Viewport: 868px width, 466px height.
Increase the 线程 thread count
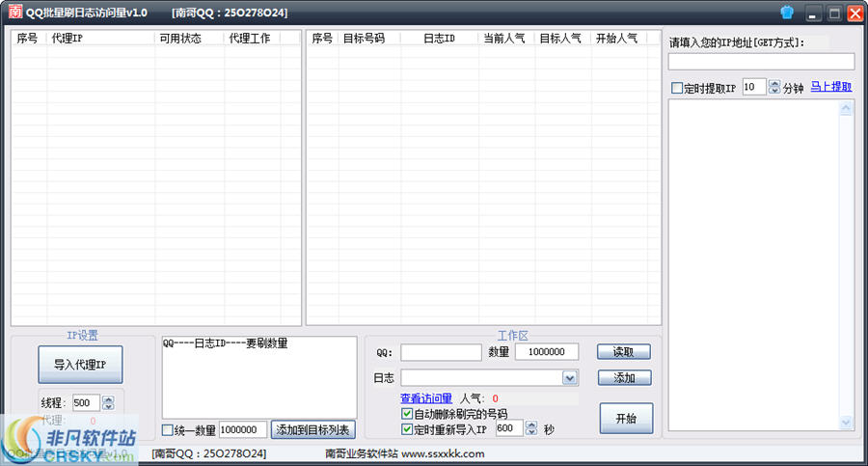coord(108,399)
